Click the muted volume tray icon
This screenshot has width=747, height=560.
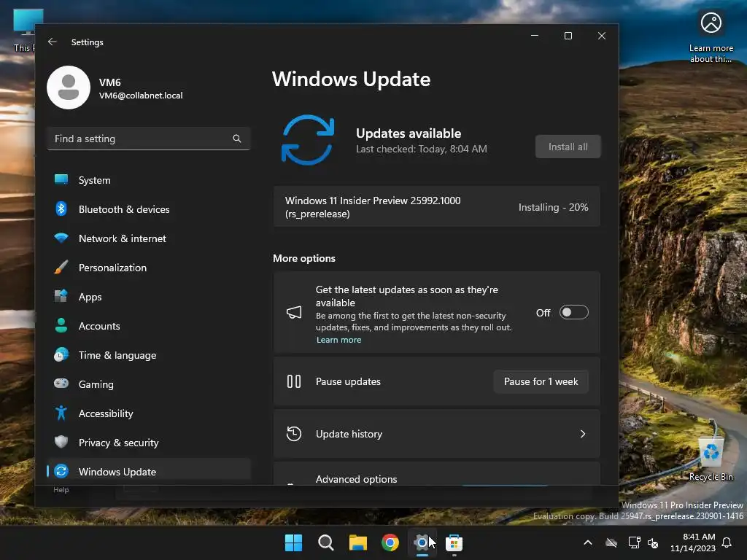pyautogui.click(x=653, y=542)
